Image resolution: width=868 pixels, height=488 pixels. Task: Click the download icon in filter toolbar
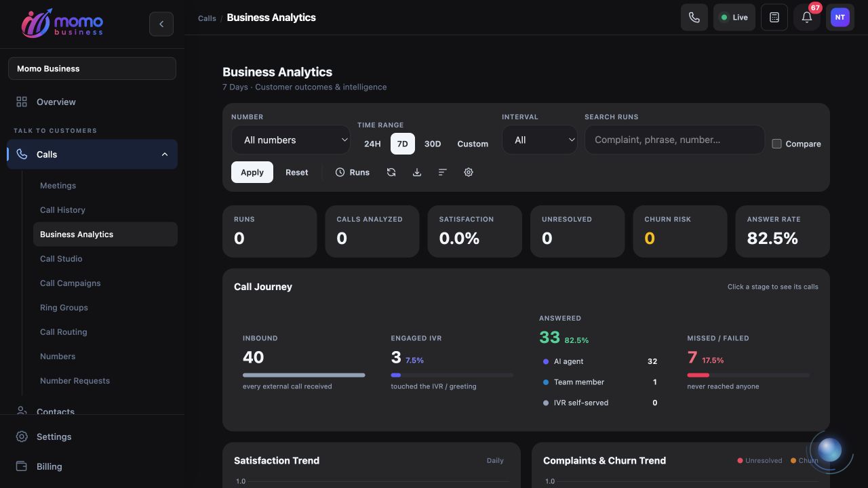(417, 172)
